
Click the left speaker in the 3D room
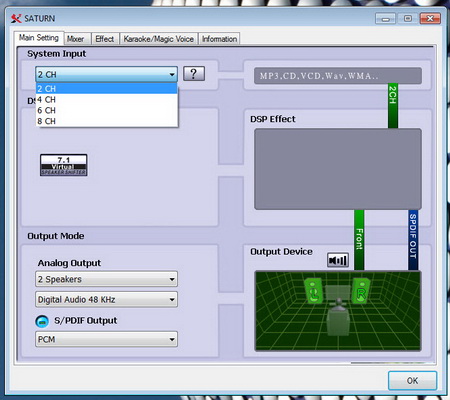(x=313, y=291)
